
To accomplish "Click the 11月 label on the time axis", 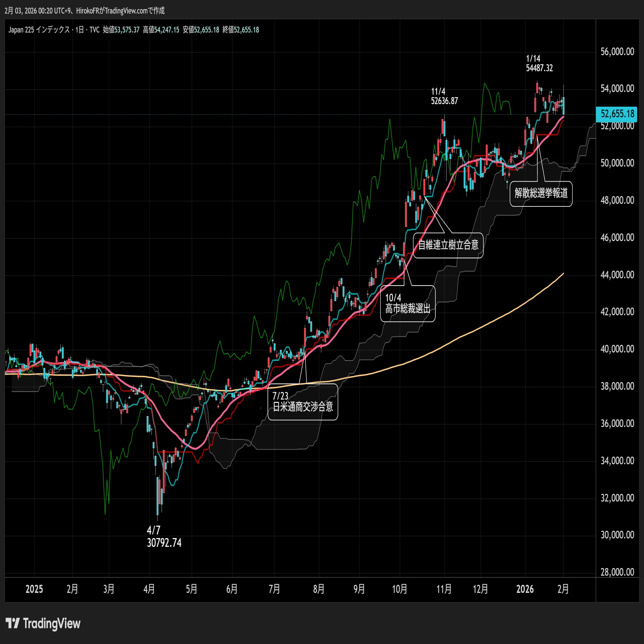I will [x=444, y=589].
